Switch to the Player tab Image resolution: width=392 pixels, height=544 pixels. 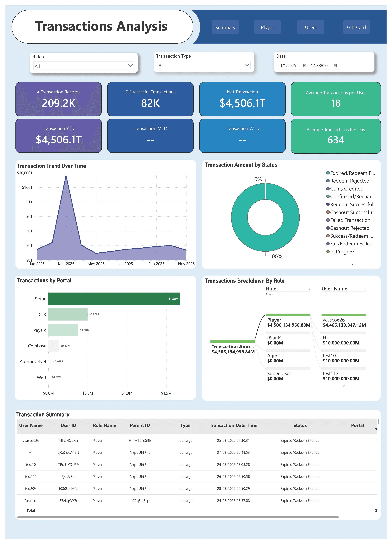(x=267, y=27)
